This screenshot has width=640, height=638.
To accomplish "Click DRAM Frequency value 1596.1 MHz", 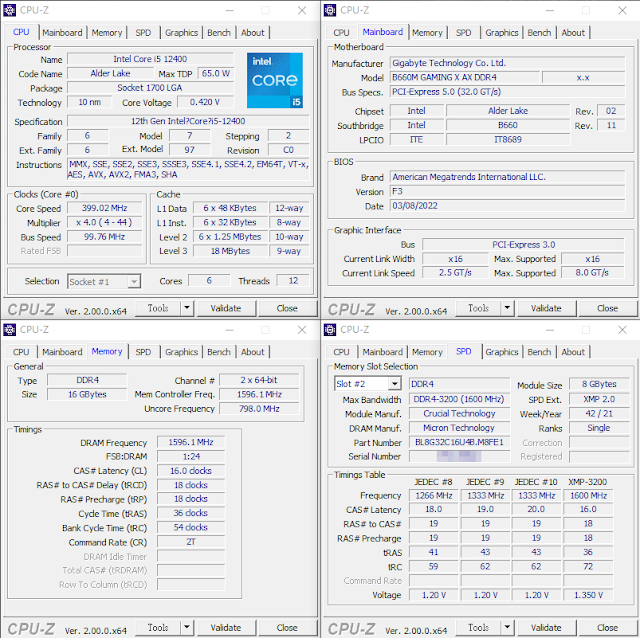I will point(191,442).
